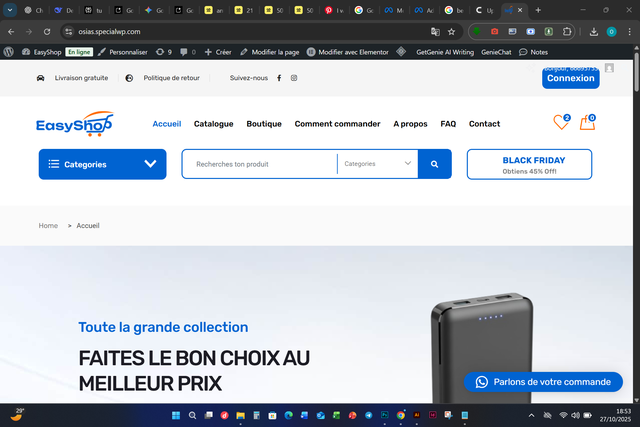Image resolution: width=640 pixels, height=427 pixels.
Task: Open the Facebook social icon
Action: [x=279, y=78]
